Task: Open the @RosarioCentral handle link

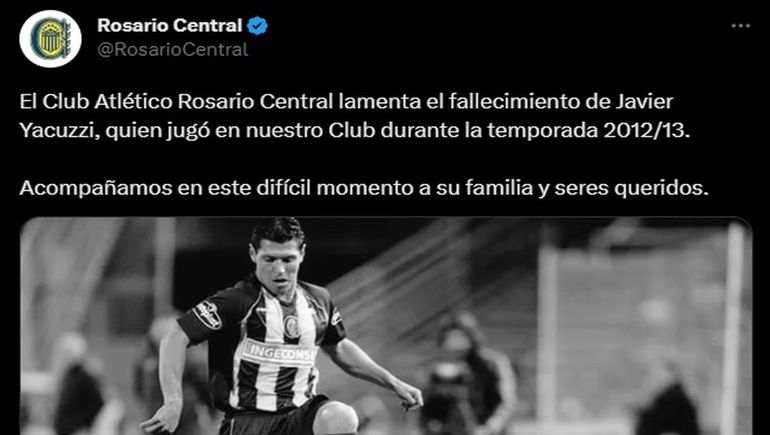Action: click(x=173, y=50)
